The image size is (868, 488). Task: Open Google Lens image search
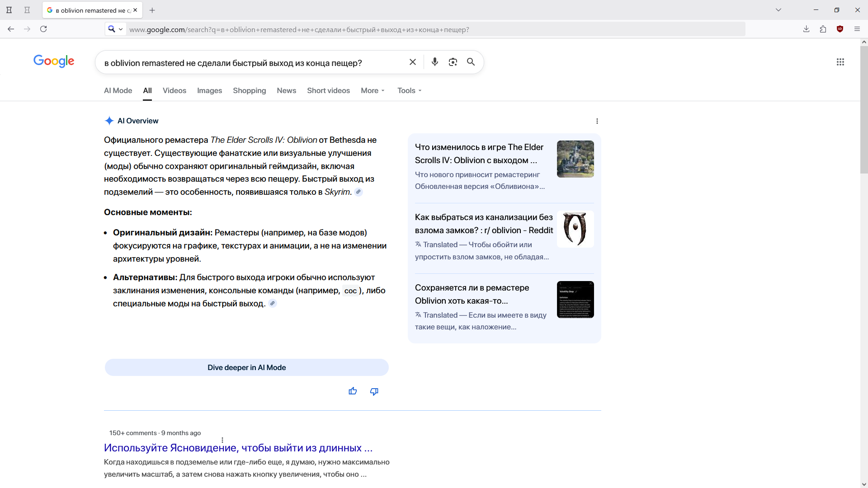click(453, 62)
